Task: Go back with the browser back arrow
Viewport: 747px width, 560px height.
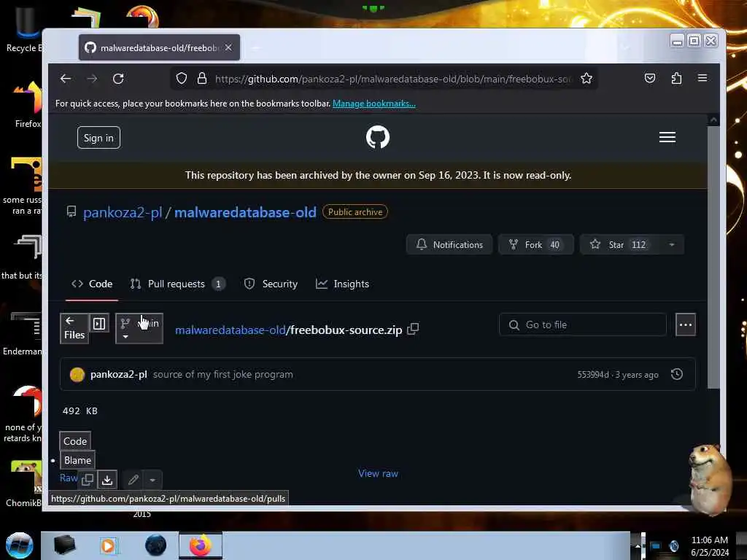Action: click(66, 79)
